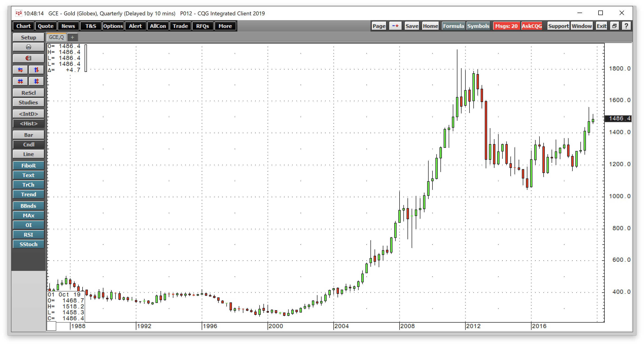This screenshot has height=345, width=644.
Task: Open the Options menu
Action: point(113,26)
